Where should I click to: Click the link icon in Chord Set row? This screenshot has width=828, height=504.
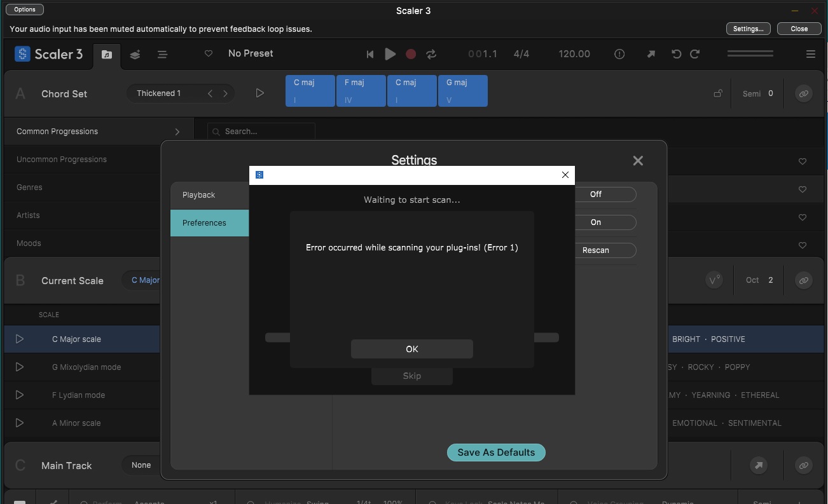pyautogui.click(x=804, y=93)
